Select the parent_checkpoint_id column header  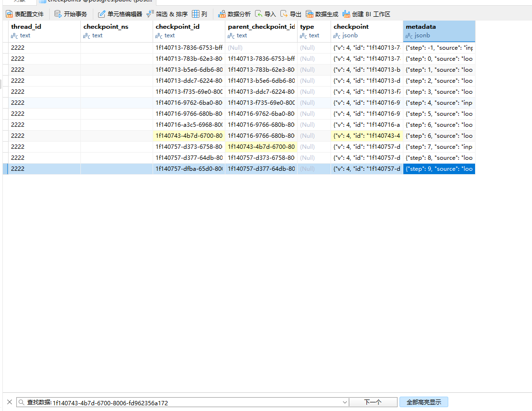(x=261, y=31)
